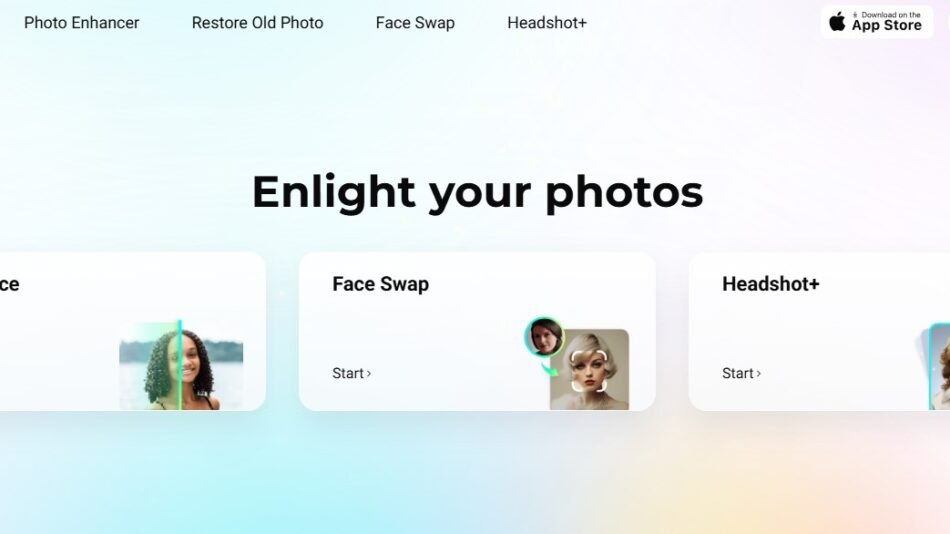Click chevron beside Start in Headshot+ card
This screenshot has height=534, width=950.
pos(758,373)
